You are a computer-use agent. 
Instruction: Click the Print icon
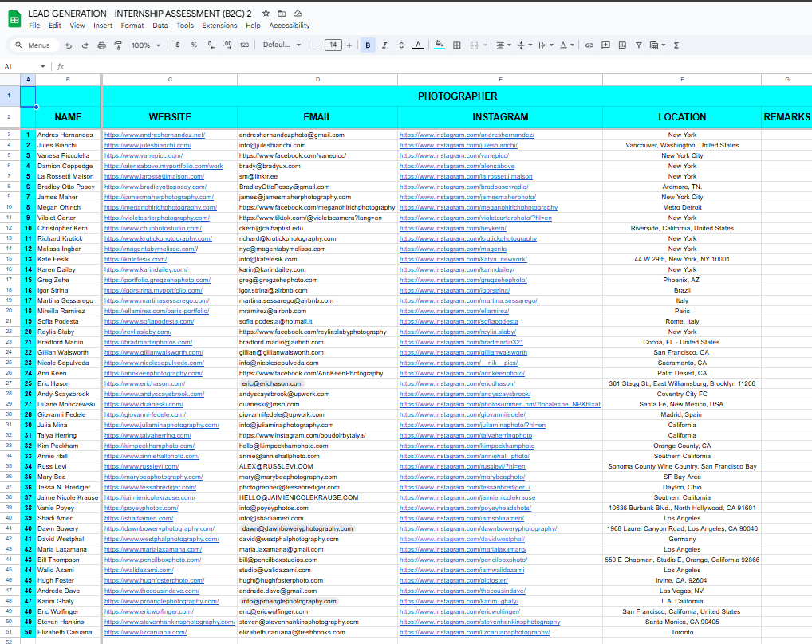(101, 45)
